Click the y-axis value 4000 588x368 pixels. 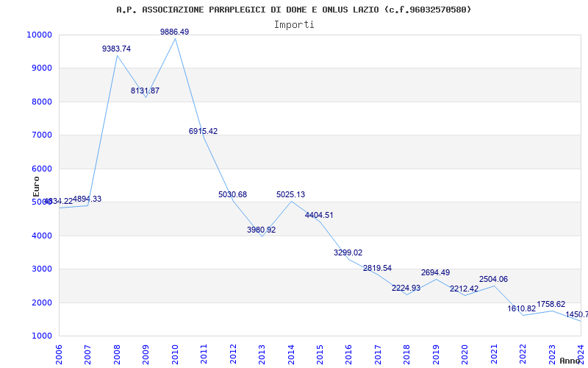(x=41, y=236)
